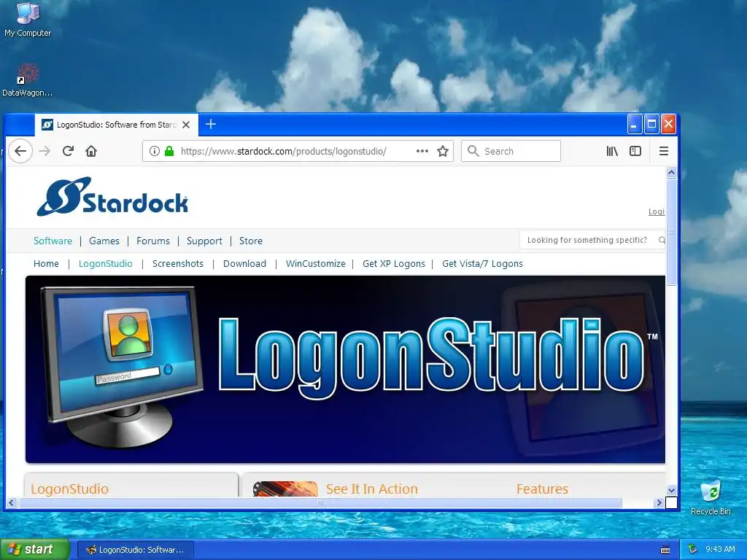The image size is (747, 560).
Task: Click the system tray network icon
Action: pos(693,550)
